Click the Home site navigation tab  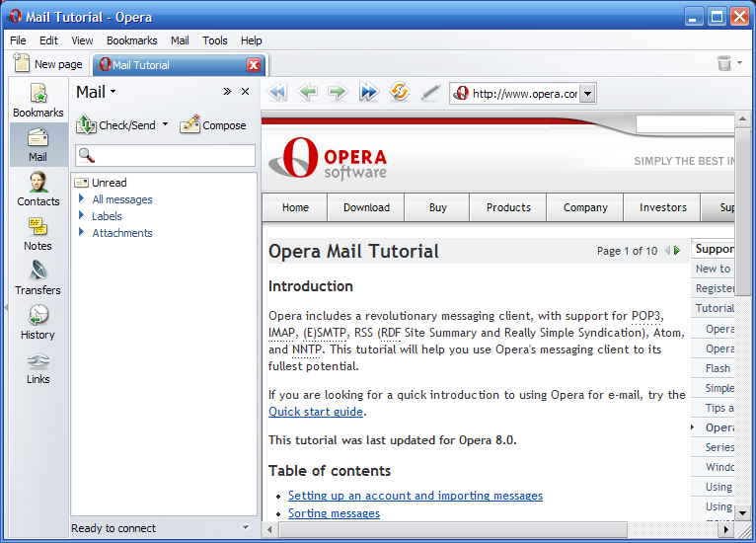click(x=295, y=207)
